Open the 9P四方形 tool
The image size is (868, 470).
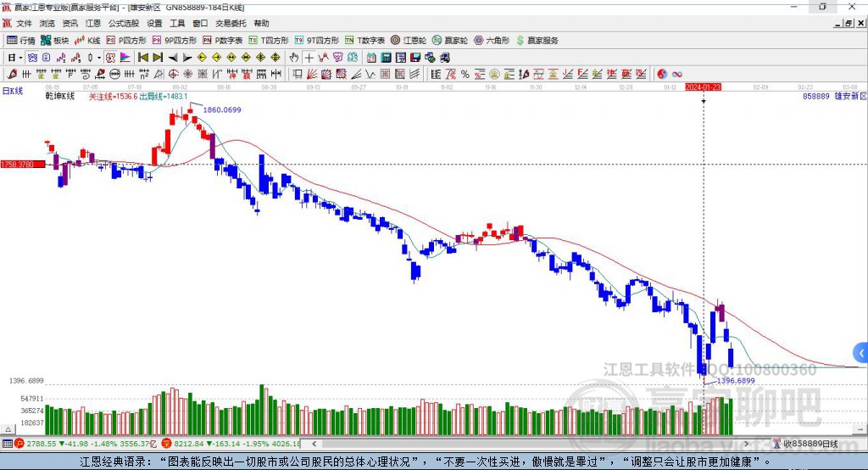175,41
